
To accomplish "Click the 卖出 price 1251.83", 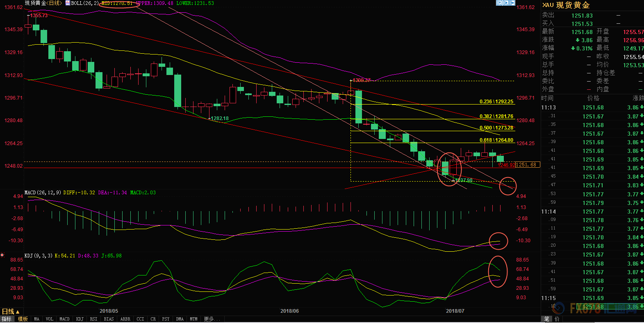I will point(582,16).
